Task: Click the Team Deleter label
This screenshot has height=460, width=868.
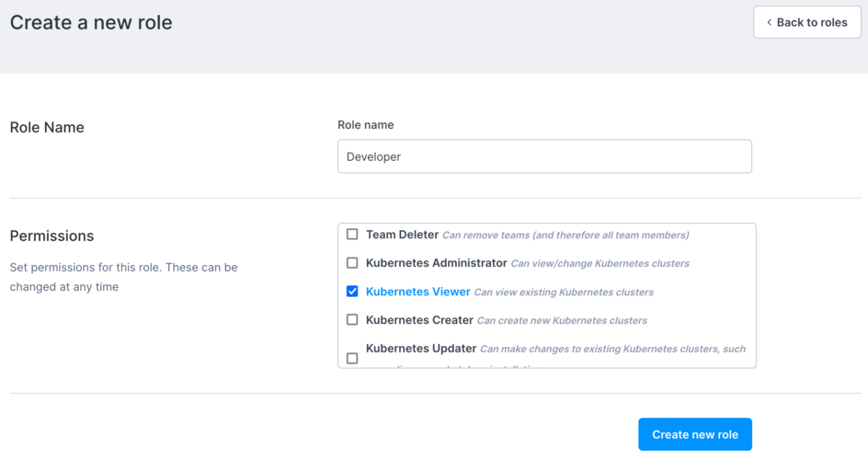Action: click(x=402, y=235)
